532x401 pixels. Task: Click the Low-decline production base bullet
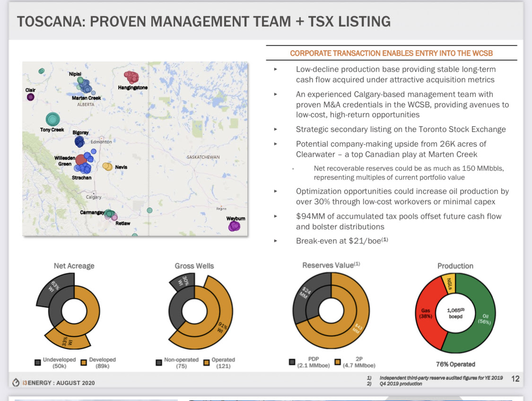pyautogui.click(x=396, y=74)
